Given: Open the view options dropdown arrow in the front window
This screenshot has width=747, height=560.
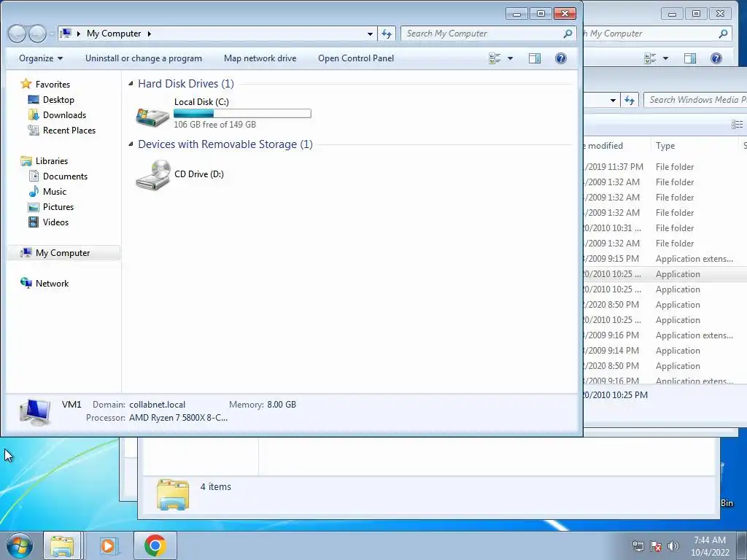Looking at the screenshot, I should pyautogui.click(x=510, y=58).
